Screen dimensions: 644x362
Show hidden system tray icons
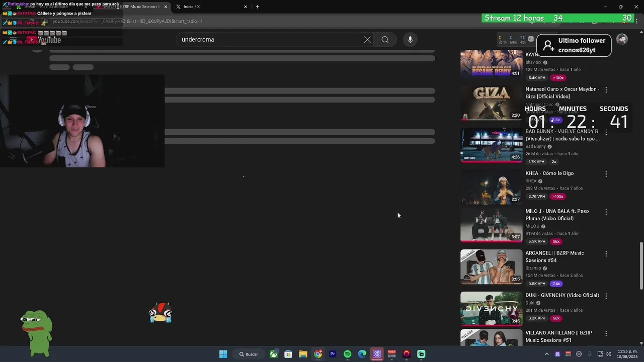[x=546, y=354]
